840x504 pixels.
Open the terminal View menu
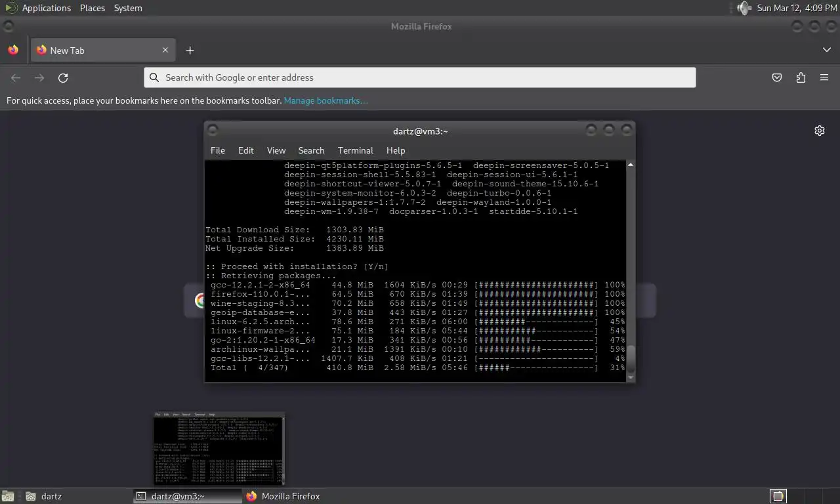click(276, 150)
